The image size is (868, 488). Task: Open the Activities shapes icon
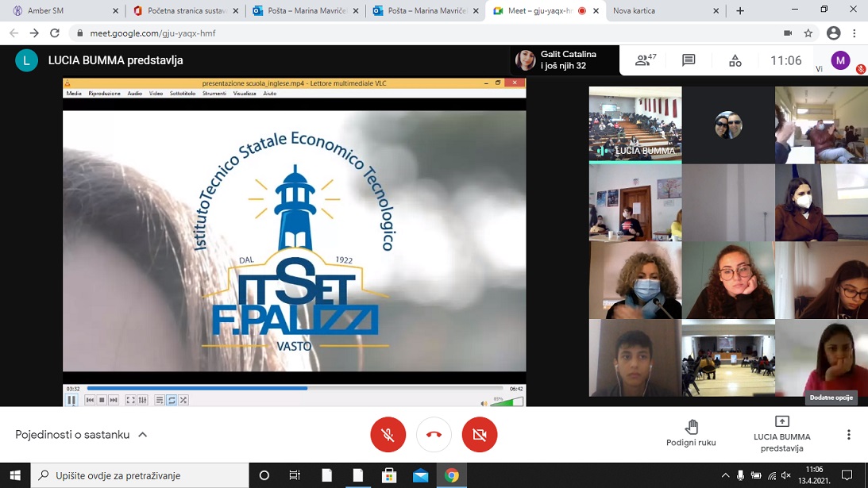click(735, 60)
